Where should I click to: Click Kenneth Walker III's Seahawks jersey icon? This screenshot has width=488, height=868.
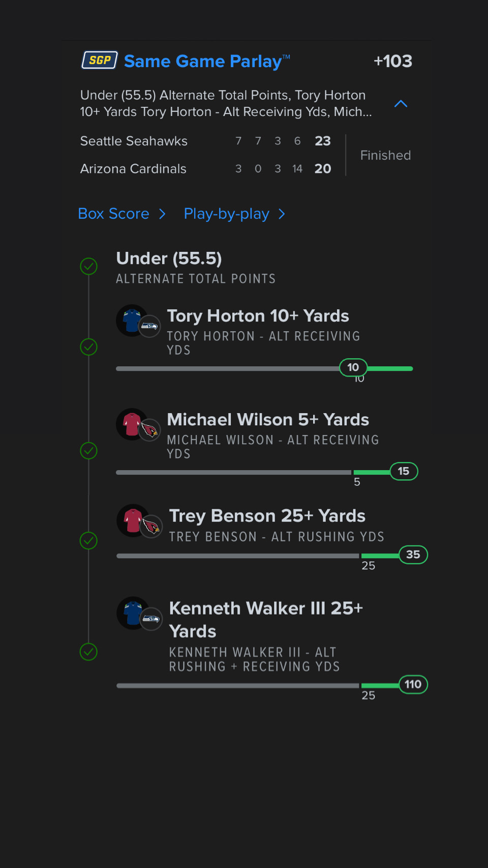click(133, 613)
